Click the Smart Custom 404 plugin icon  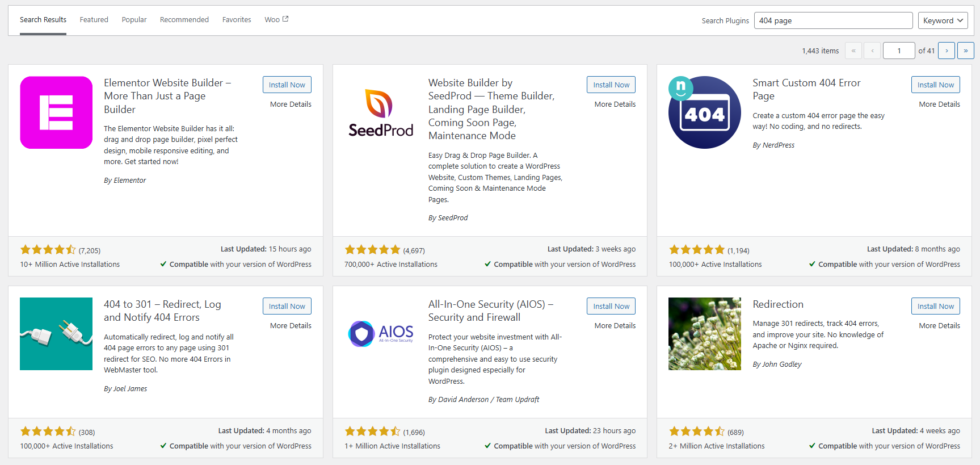(705, 112)
